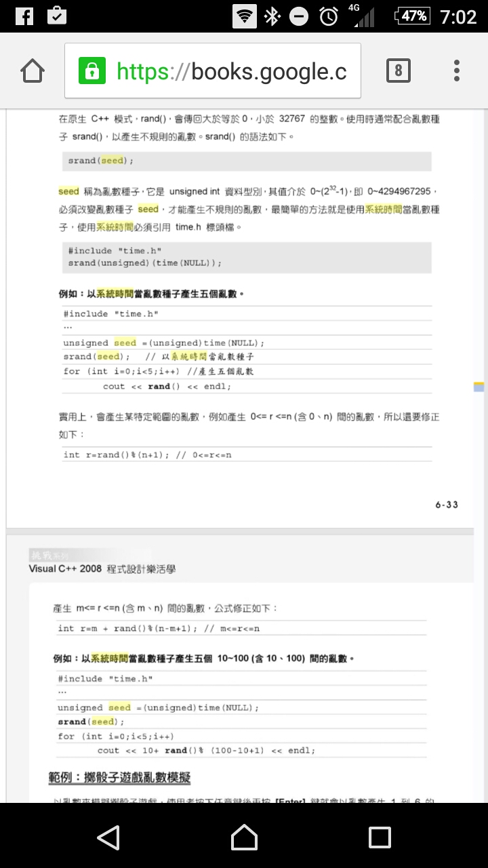Tap the Wi-Fi status icon
This screenshot has height=868, width=488.
tap(244, 16)
